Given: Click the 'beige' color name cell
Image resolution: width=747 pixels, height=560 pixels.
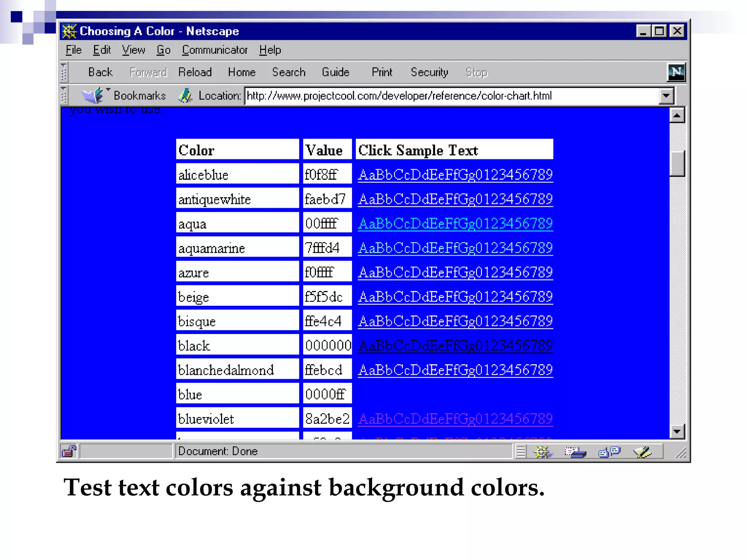Looking at the screenshot, I should point(237,296).
